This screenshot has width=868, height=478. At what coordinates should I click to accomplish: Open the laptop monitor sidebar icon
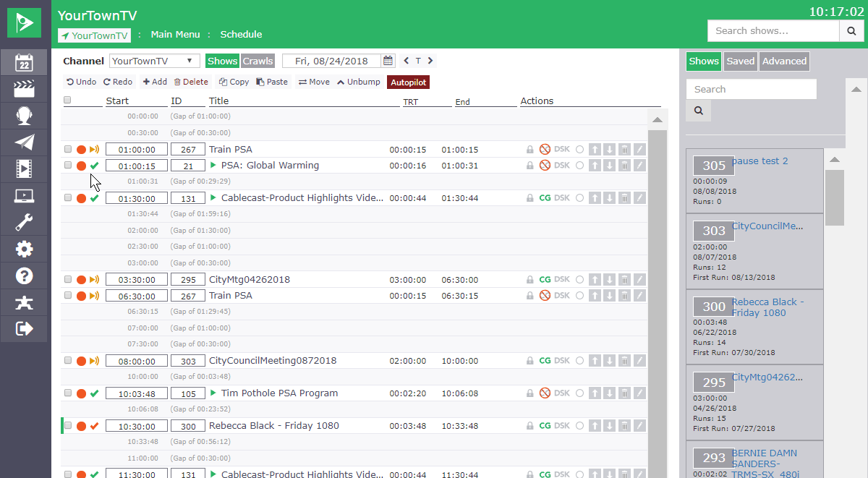24,196
